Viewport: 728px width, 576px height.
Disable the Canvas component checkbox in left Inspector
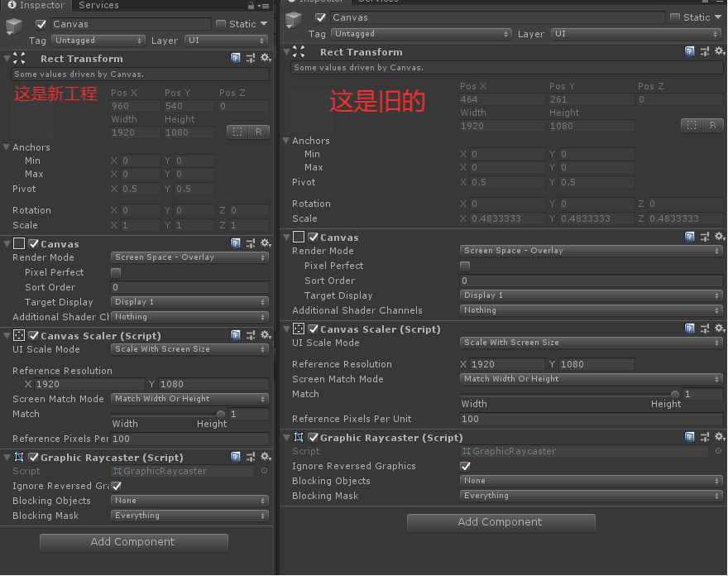pos(33,244)
